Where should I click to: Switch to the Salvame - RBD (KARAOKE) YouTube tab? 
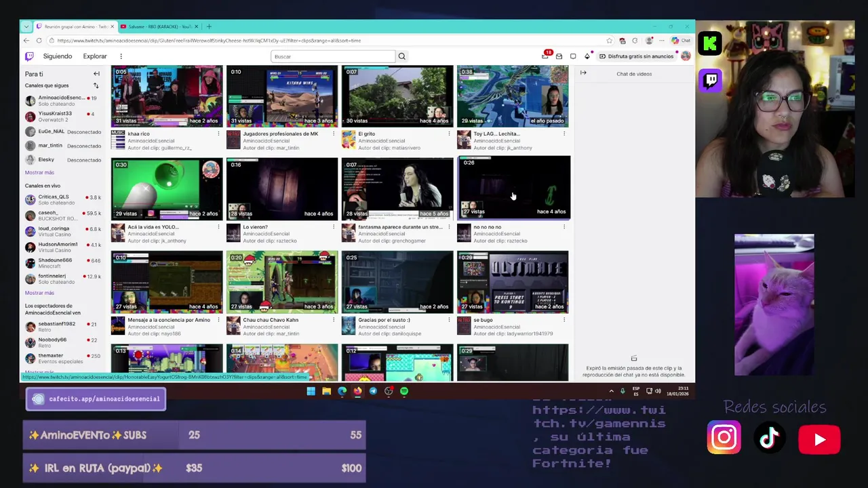pyautogui.click(x=158, y=26)
